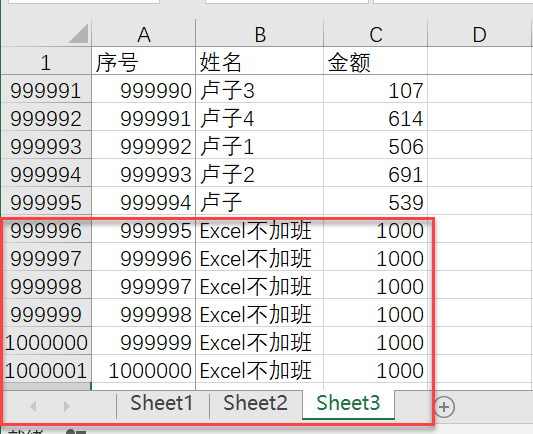
Task: Select column A header
Action: 144,34
